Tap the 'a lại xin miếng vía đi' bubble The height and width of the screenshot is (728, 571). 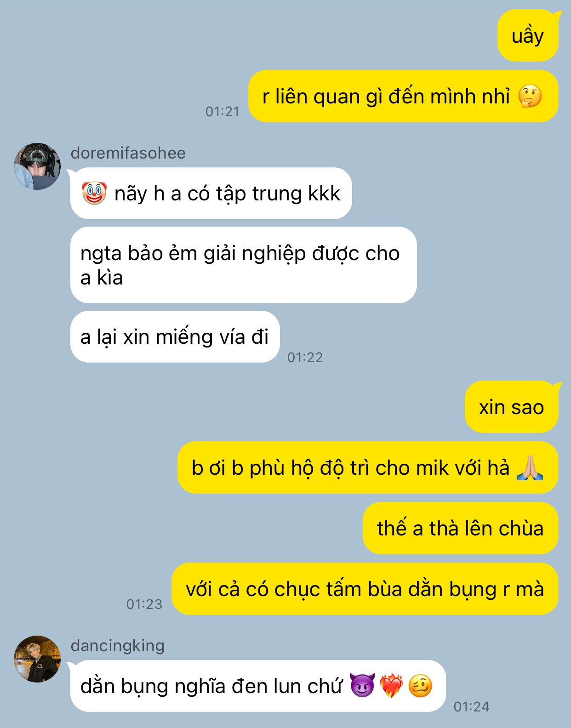(x=175, y=337)
